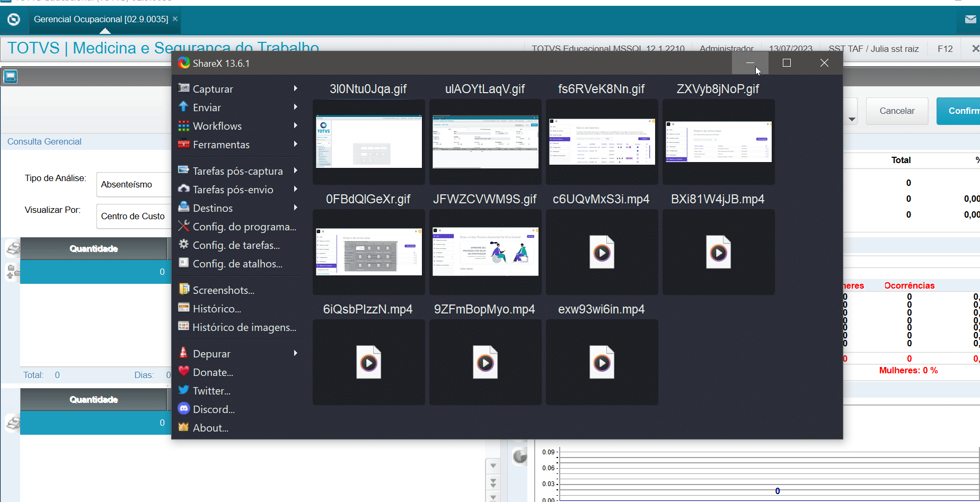The width and height of the screenshot is (980, 502).
Task: Open the Capturar menu icon in ShareX
Action: pyautogui.click(x=184, y=88)
